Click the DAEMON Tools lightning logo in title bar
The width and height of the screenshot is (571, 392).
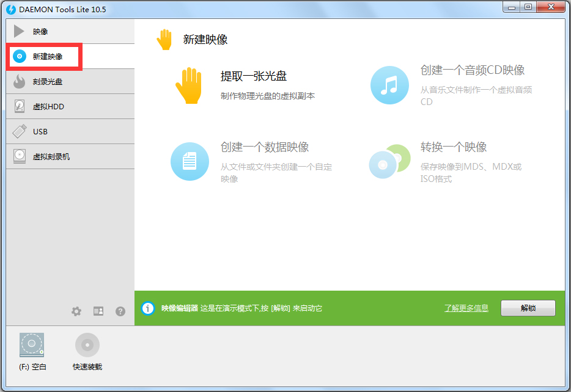[x=11, y=9]
